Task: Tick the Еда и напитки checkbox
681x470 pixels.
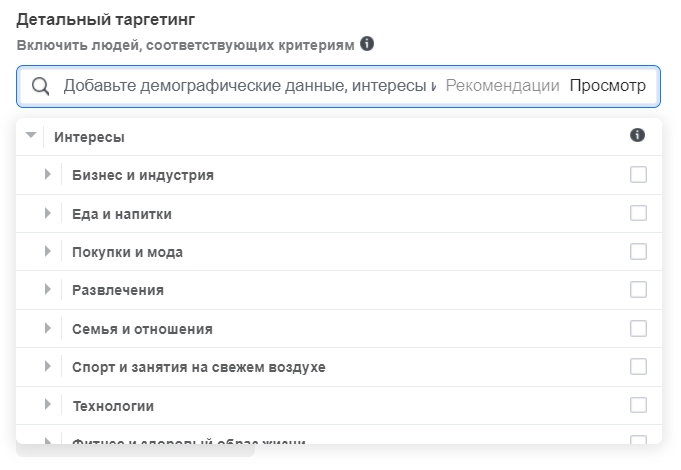Action: (638, 213)
